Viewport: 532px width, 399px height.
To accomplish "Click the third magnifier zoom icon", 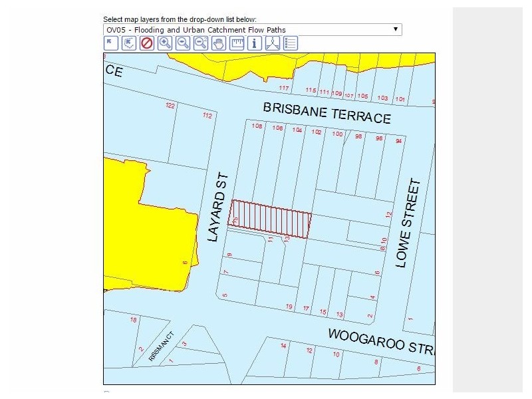I will tap(201, 43).
